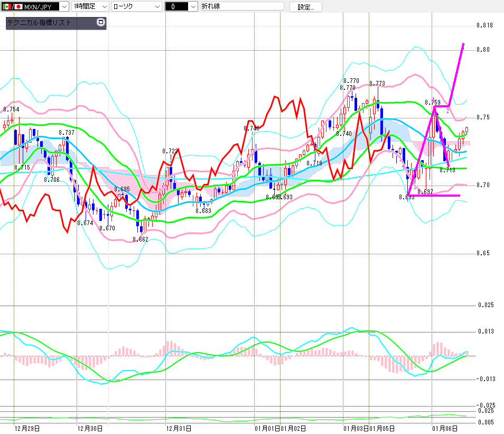Click the 8.818 price axis label

coord(484,25)
